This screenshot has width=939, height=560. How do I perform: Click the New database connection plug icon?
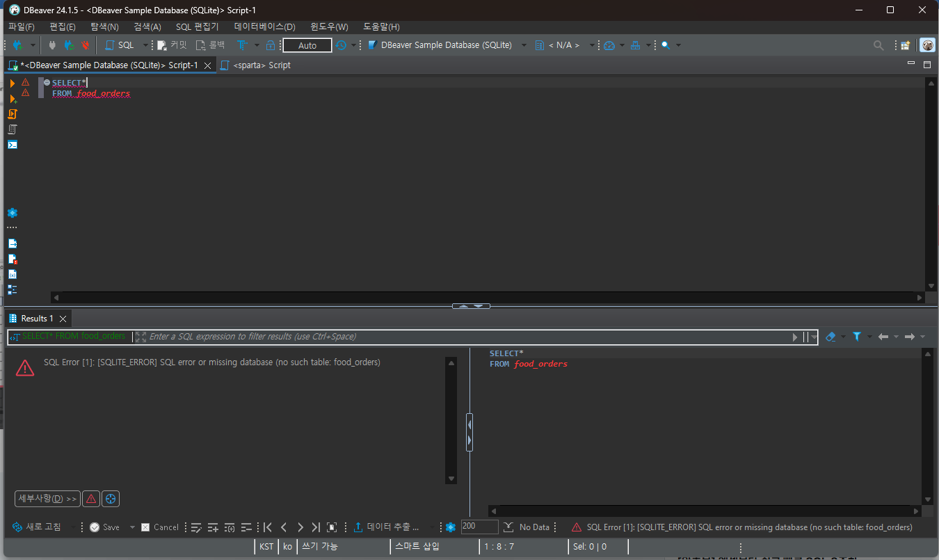(x=18, y=45)
